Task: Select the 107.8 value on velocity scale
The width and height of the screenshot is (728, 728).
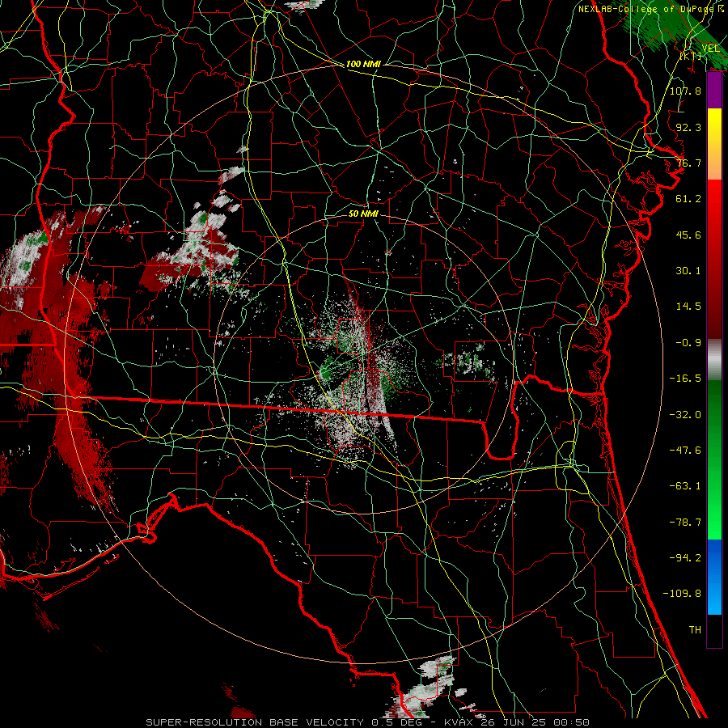Action: (685, 91)
